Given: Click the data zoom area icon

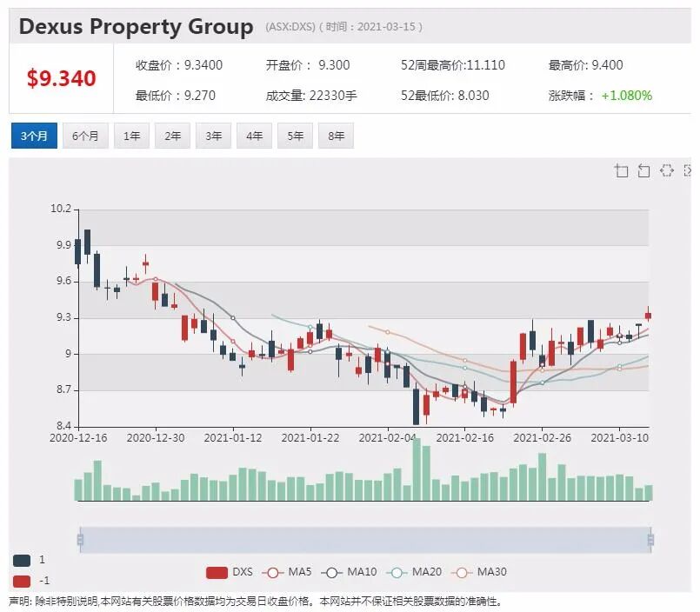Looking at the screenshot, I should point(622,170).
